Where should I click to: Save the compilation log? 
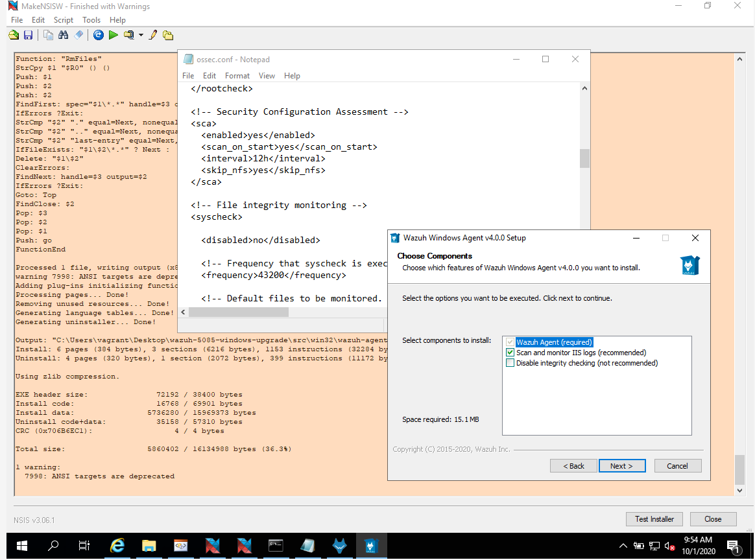pyautogui.click(x=28, y=35)
